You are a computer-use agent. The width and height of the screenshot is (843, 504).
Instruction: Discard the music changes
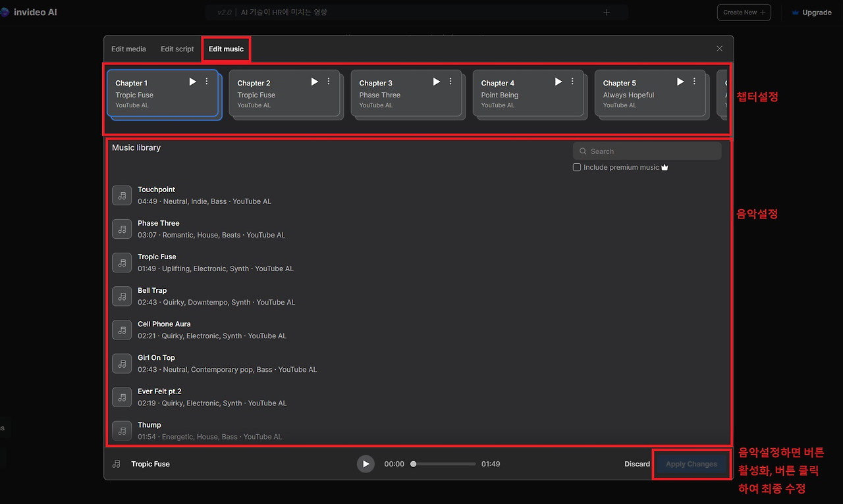tap(637, 464)
